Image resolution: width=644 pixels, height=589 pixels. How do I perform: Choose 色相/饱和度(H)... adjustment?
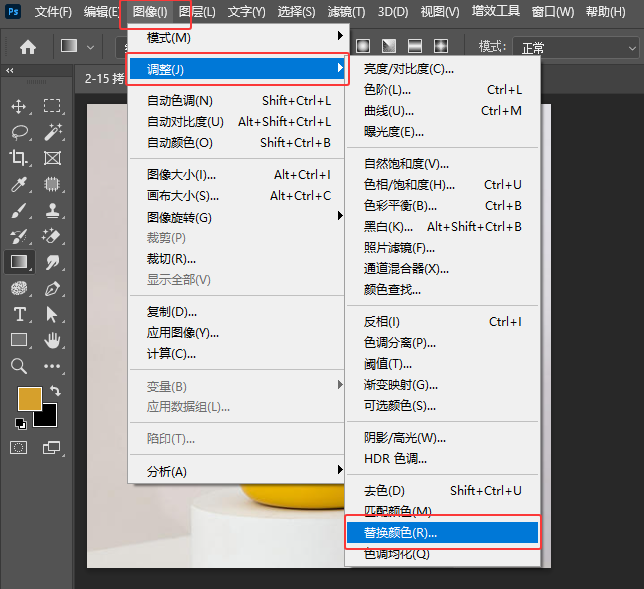pos(442,185)
